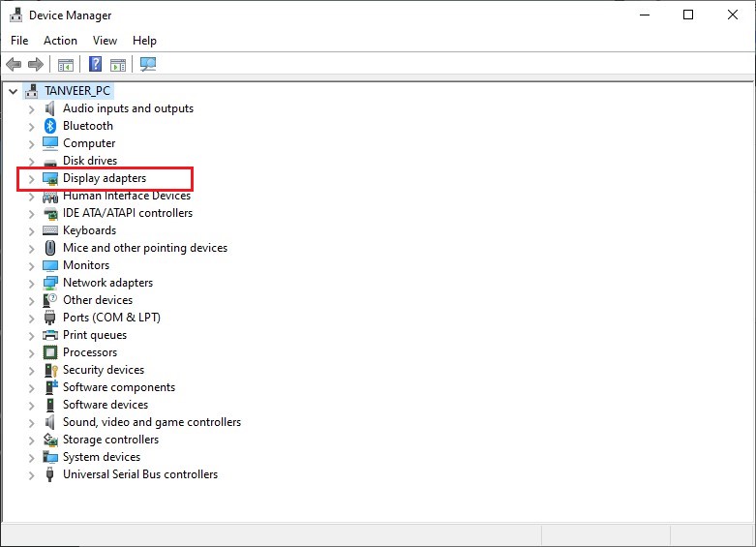Click the Processors chip icon
Viewport: 756px width, 547px height.
click(x=50, y=352)
